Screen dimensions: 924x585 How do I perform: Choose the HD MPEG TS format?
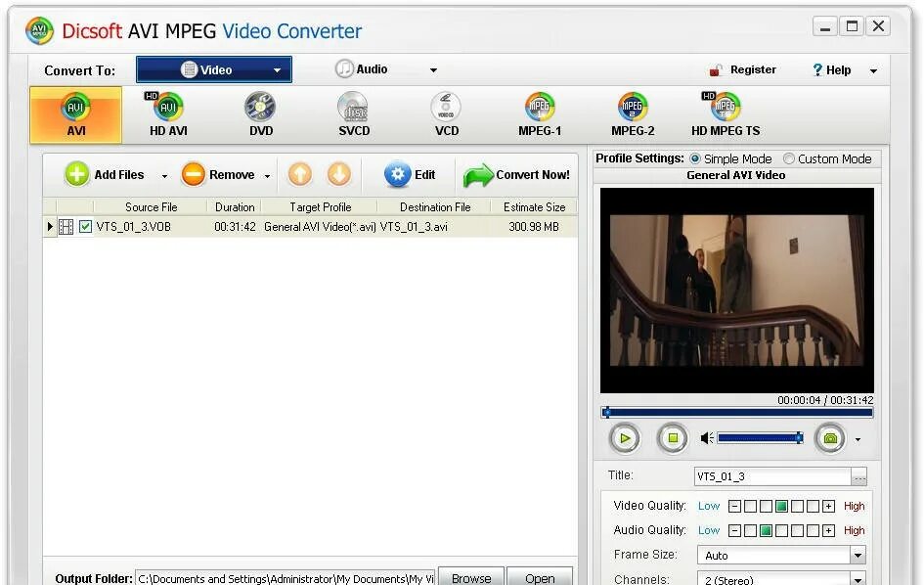coord(726,115)
